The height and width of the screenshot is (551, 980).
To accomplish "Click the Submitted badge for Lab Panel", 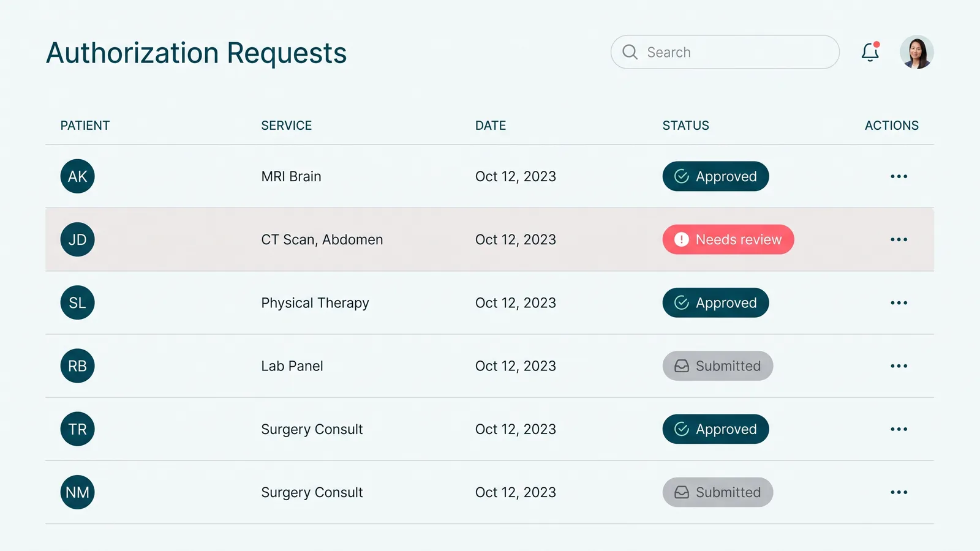I will coord(718,366).
